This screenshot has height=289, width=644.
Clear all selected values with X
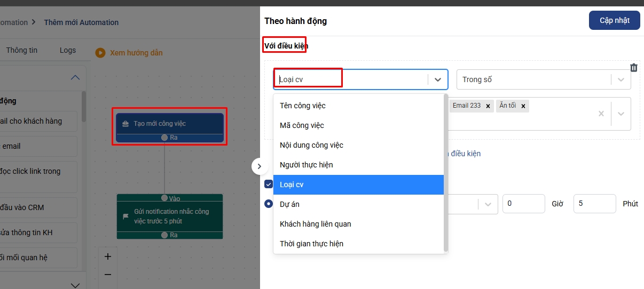point(601,114)
